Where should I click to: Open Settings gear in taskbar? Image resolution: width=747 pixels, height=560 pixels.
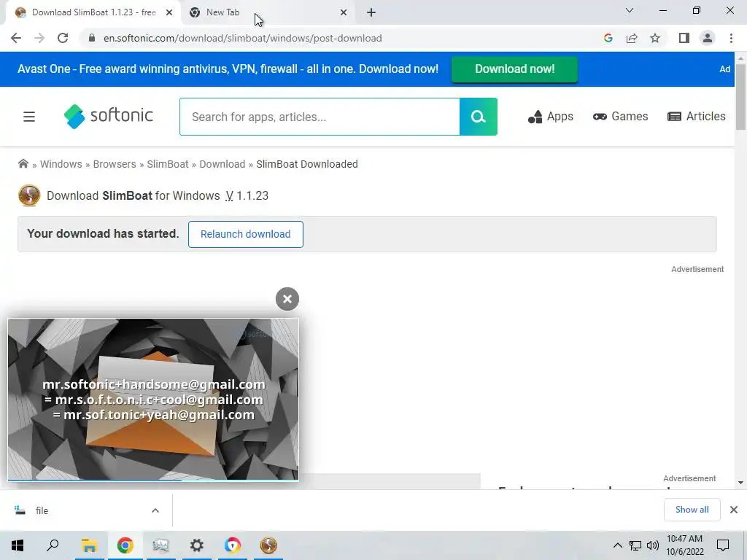[x=196, y=545]
